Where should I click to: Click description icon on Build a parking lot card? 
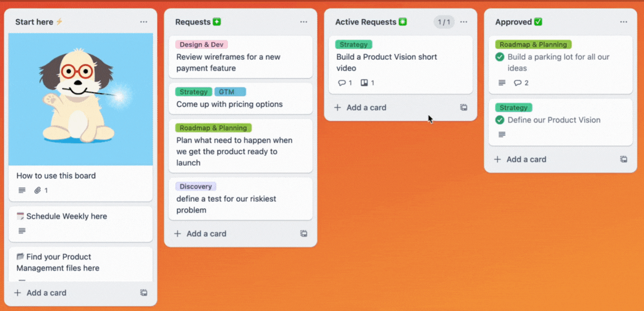502,83
